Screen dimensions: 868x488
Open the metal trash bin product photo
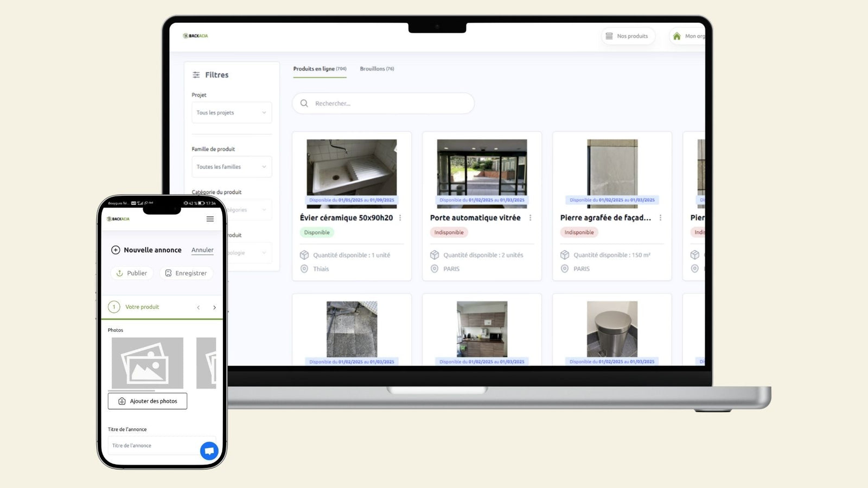point(612,332)
